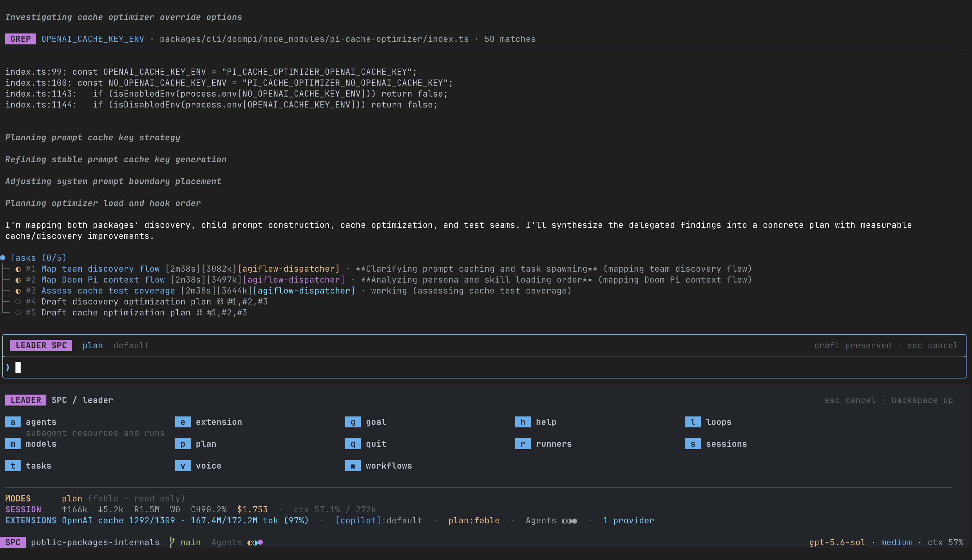Click the gpt-5.6-sol model name

tap(837, 542)
